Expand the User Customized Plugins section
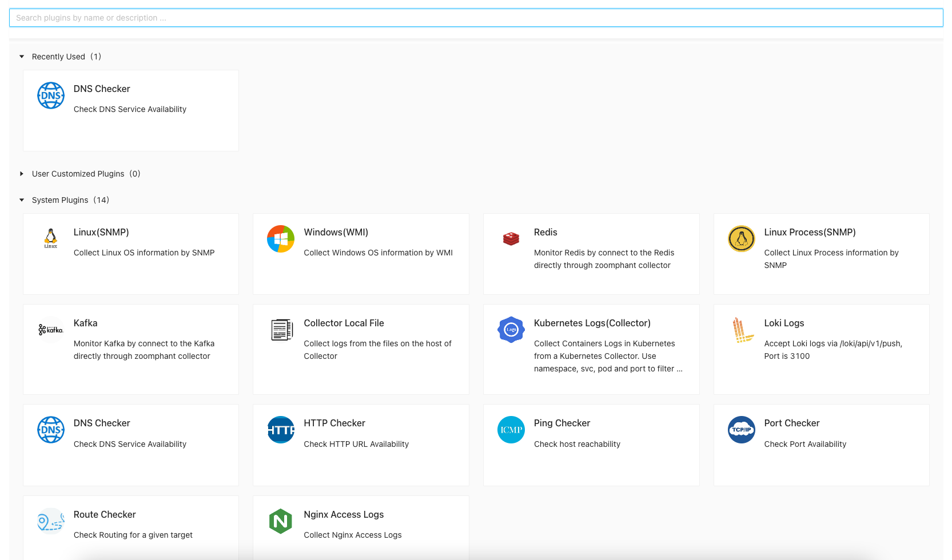Image resolution: width=952 pixels, height=560 pixels. coord(22,174)
